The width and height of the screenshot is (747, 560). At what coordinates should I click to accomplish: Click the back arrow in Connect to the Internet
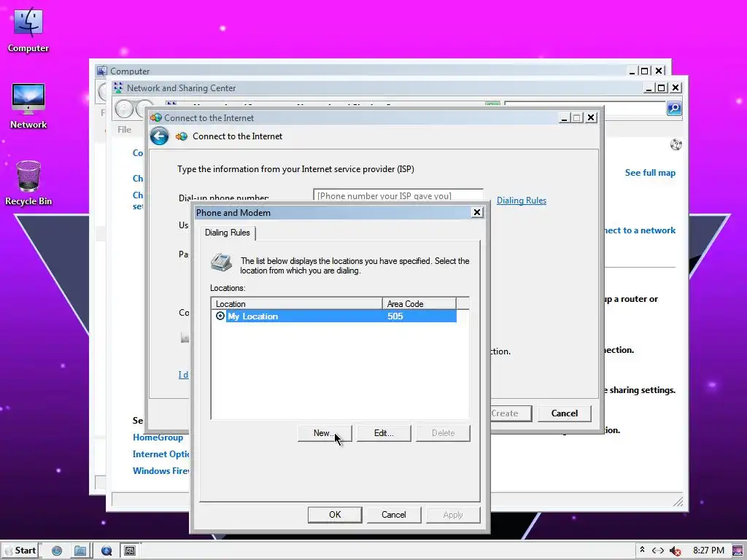pyautogui.click(x=160, y=136)
